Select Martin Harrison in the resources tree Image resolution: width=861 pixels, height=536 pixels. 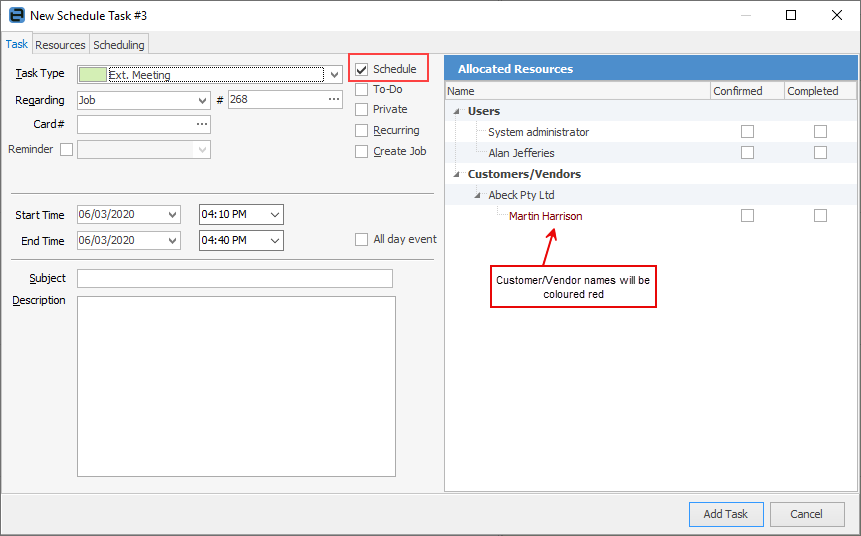[545, 216]
